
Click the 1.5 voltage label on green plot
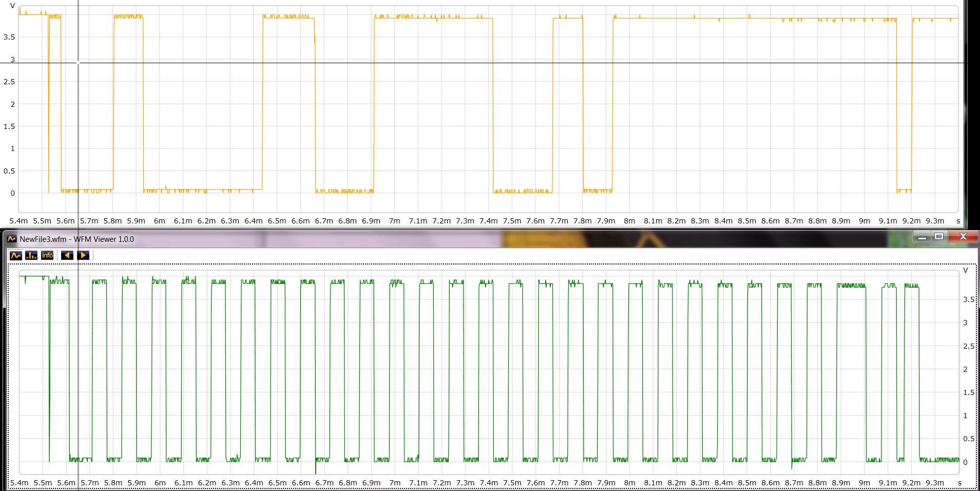pyautogui.click(x=969, y=392)
